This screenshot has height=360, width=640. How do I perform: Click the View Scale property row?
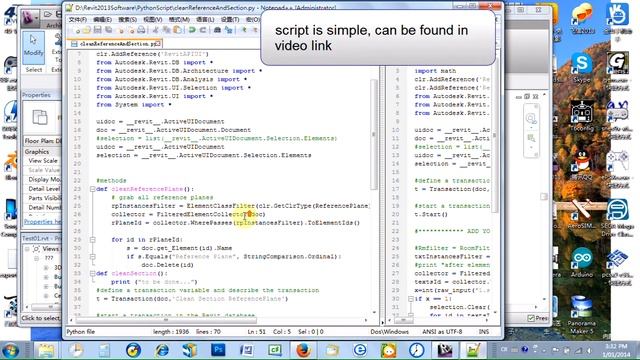[42, 161]
